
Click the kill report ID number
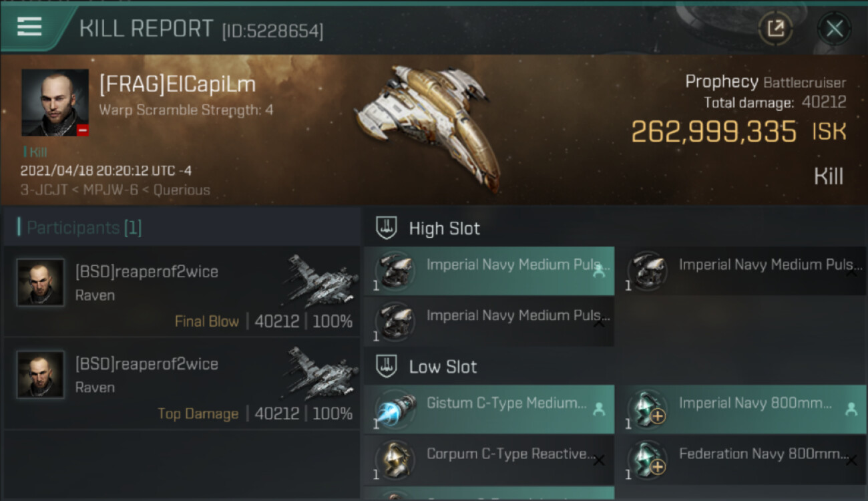[x=272, y=31]
